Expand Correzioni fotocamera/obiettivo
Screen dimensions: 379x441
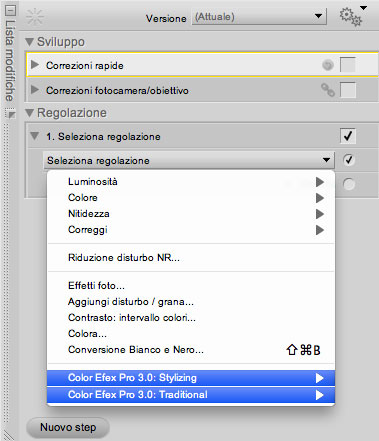35,90
